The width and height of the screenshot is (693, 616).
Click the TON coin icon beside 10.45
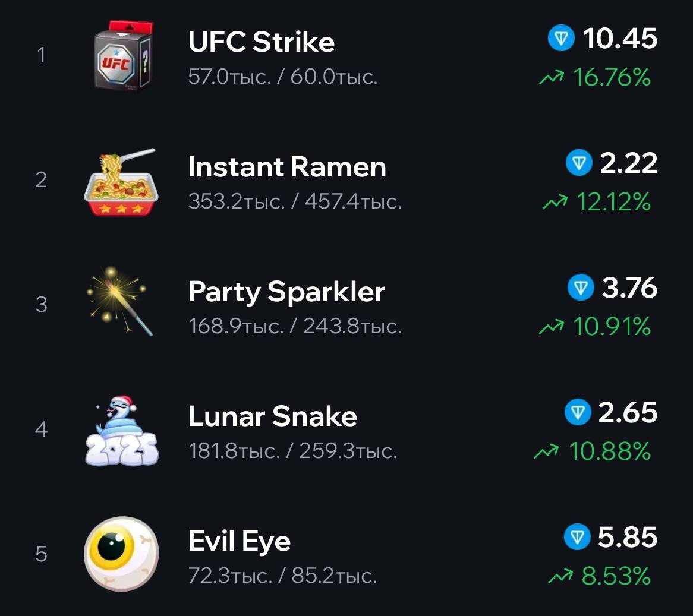[x=561, y=39]
